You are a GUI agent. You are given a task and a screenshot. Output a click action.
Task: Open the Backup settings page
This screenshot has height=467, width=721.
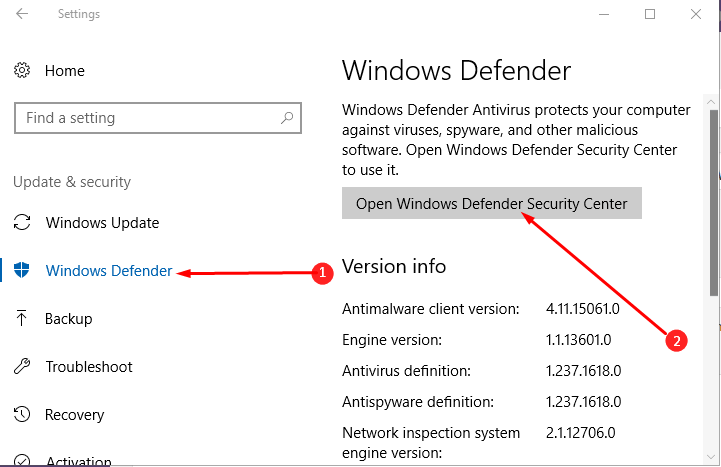pos(69,319)
